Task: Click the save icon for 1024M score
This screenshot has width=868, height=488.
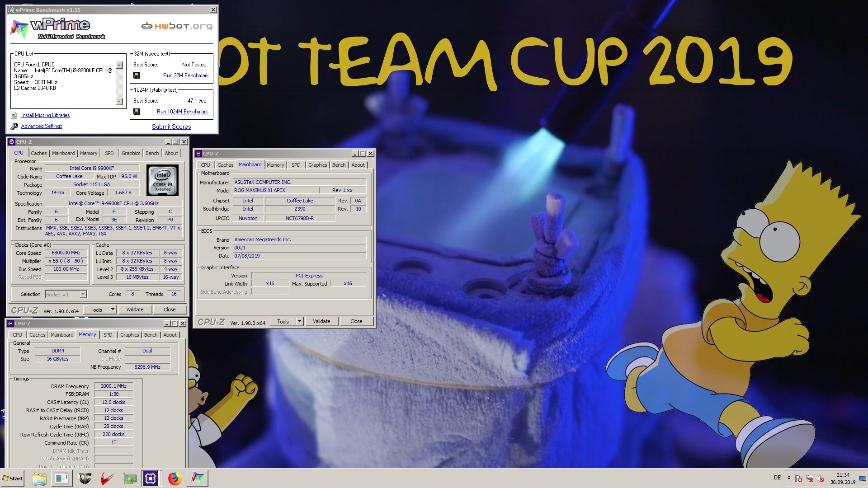Action: click(137, 112)
